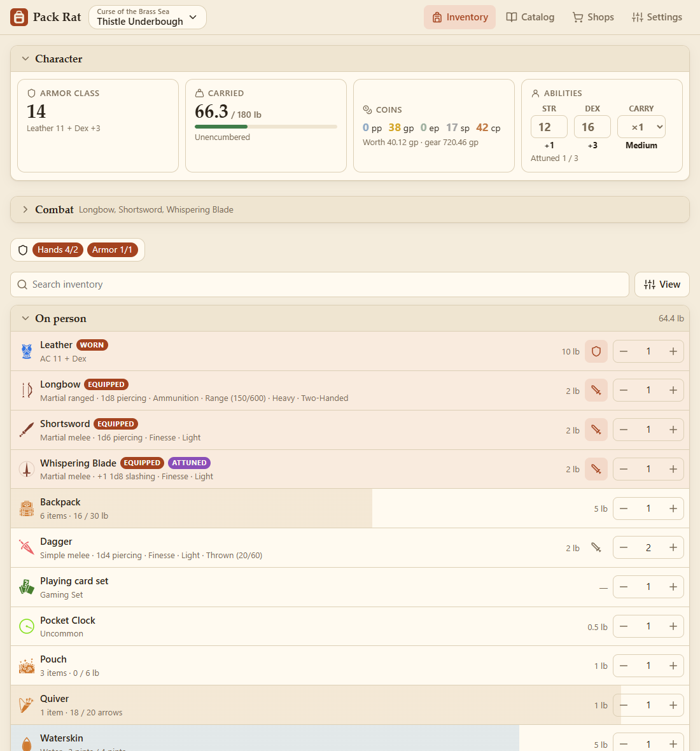Click the Whispering Blade quantity value
Viewport: 700px width, 751px height.
pos(648,469)
